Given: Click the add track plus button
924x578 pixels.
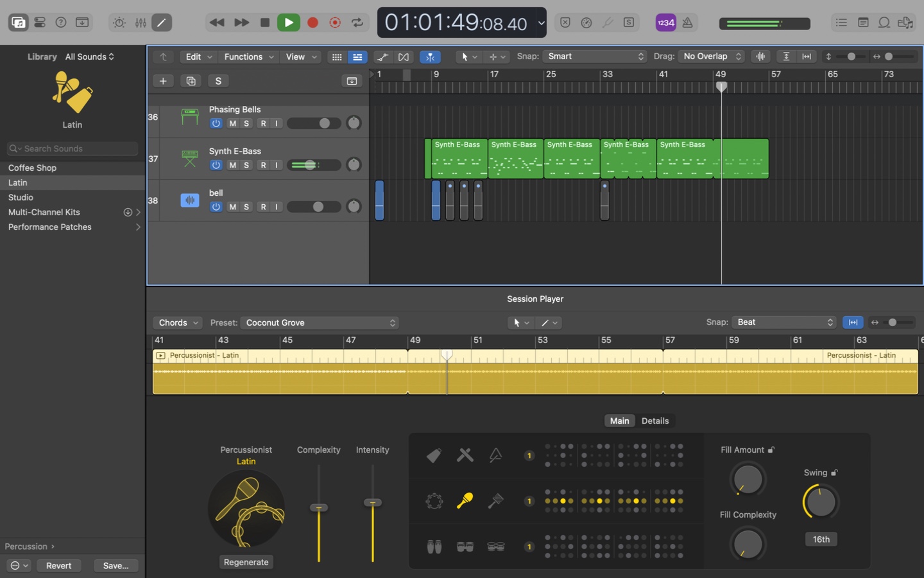Looking at the screenshot, I should [x=163, y=81].
